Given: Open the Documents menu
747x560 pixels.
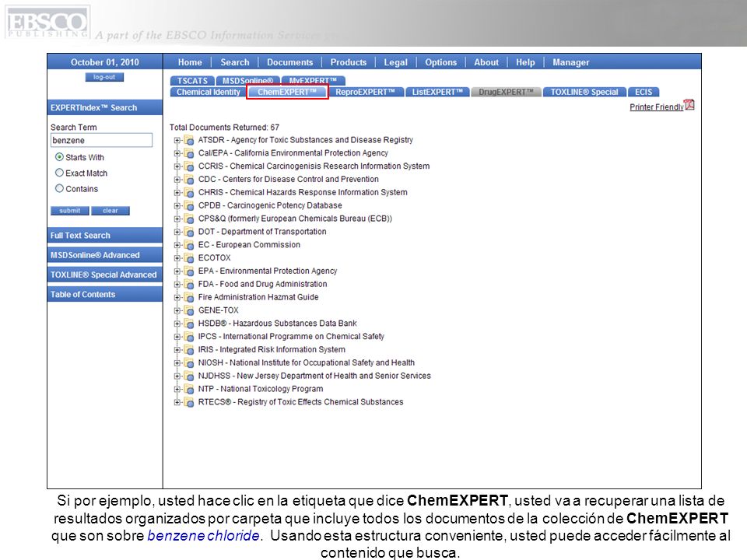Looking at the screenshot, I should click(x=290, y=62).
